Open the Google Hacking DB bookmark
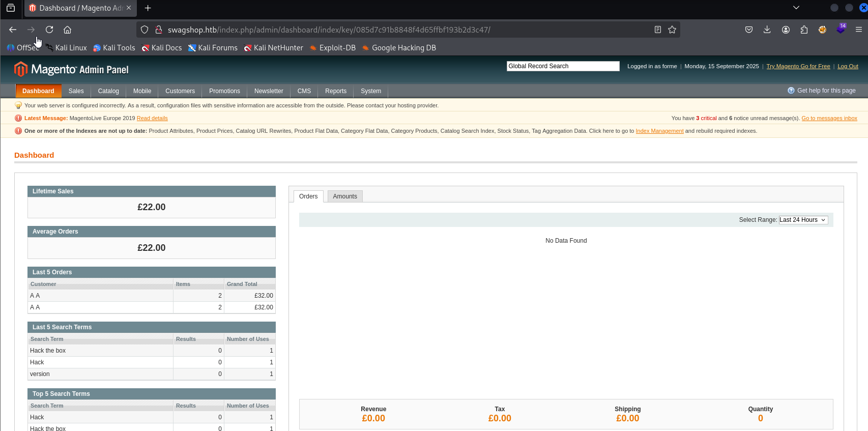 pos(399,48)
